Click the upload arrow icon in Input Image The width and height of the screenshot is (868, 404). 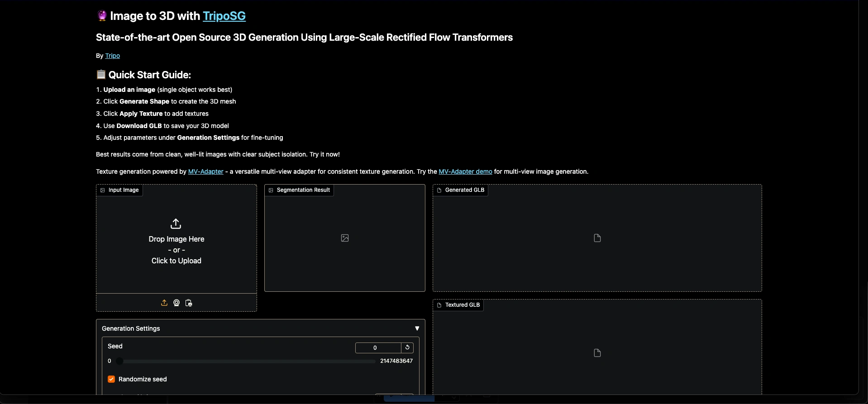[176, 223]
